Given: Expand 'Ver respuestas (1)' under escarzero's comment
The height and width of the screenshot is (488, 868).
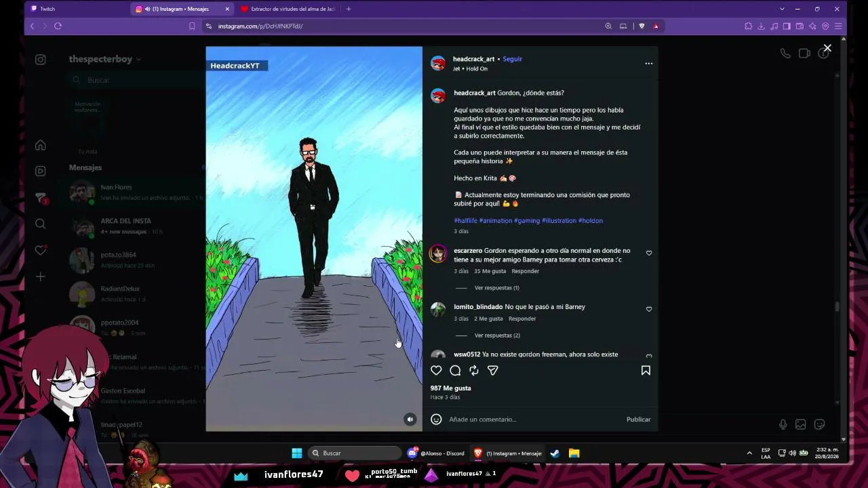Looking at the screenshot, I should [497, 288].
